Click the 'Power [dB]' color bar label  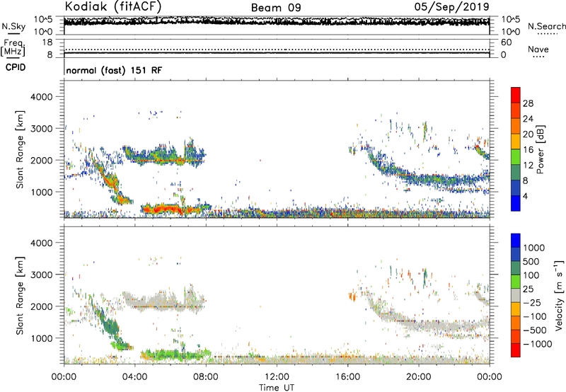tap(540, 149)
